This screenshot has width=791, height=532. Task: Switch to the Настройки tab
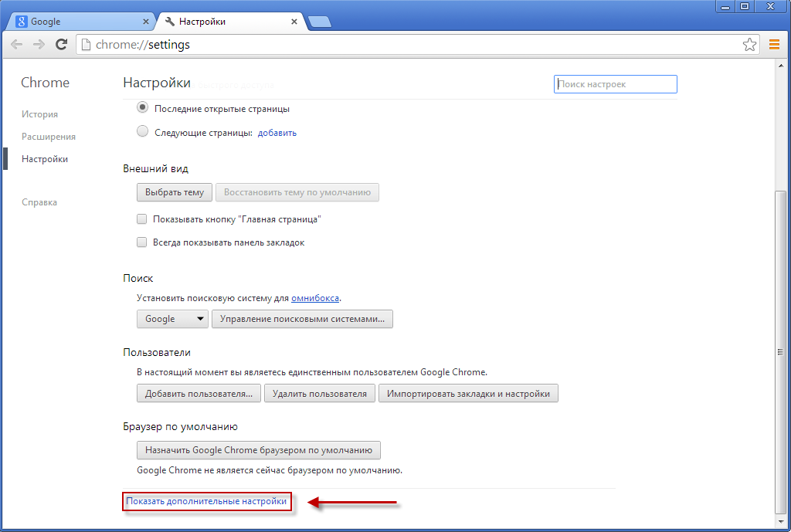click(229, 21)
